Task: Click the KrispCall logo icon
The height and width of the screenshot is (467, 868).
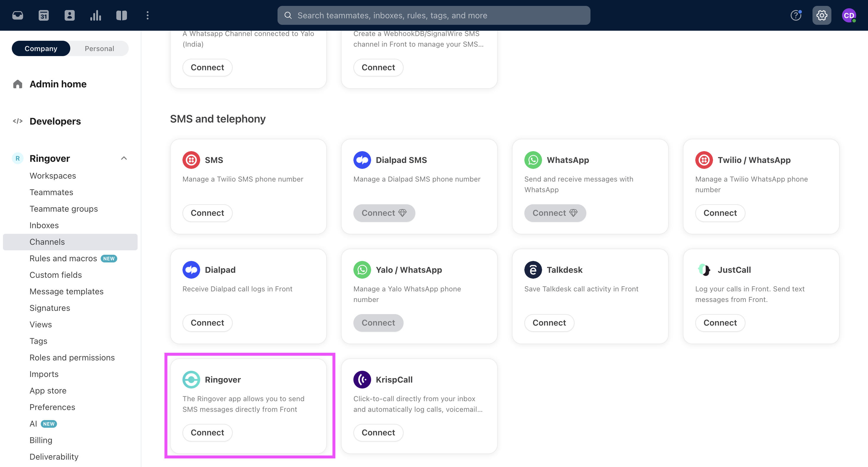Action: (x=362, y=379)
